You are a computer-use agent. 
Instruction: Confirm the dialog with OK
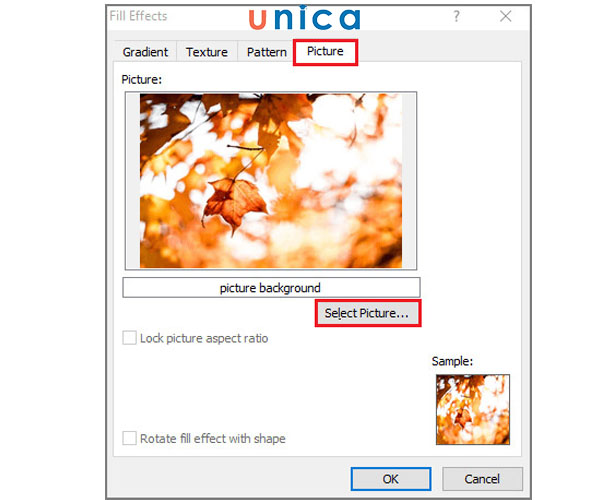[x=391, y=479]
